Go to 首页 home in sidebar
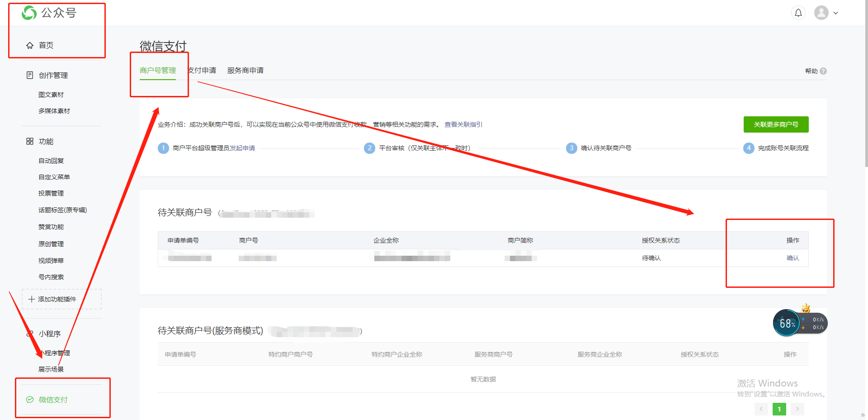The width and height of the screenshot is (868, 420). tap(46, 45)
